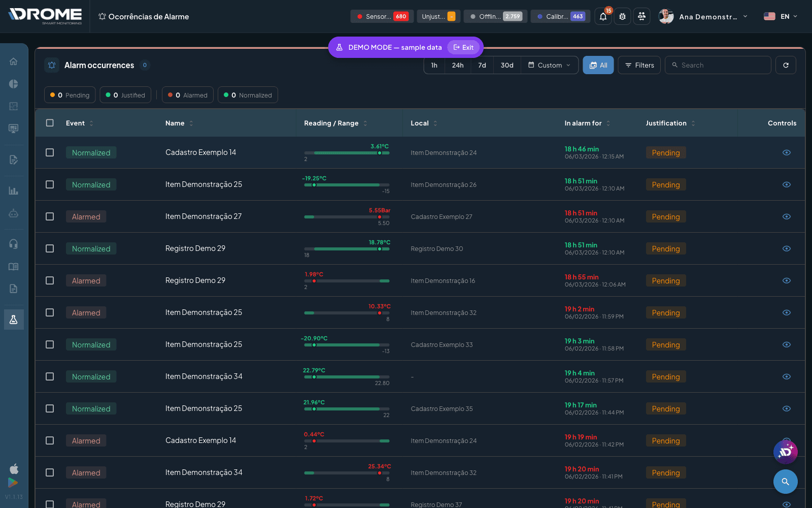Click the Apple App Store icon
This screenshot has height=508, width=812.
tap(14, 468)
